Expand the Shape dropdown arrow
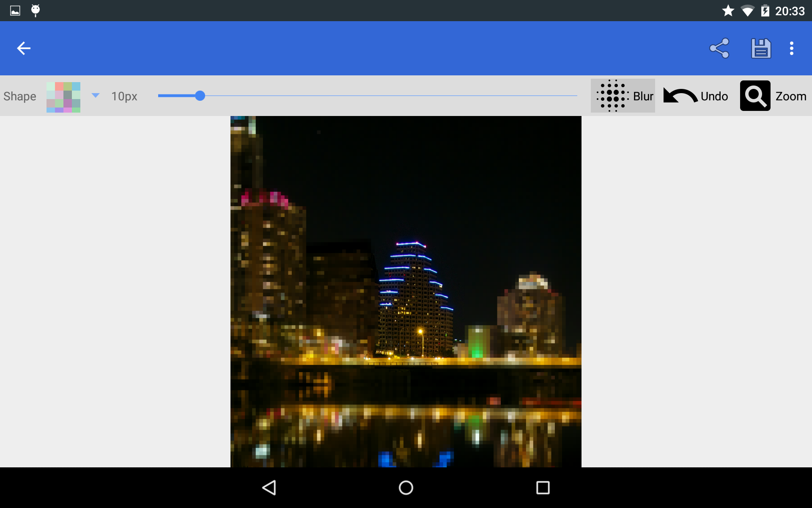 [x=96, y=96]
